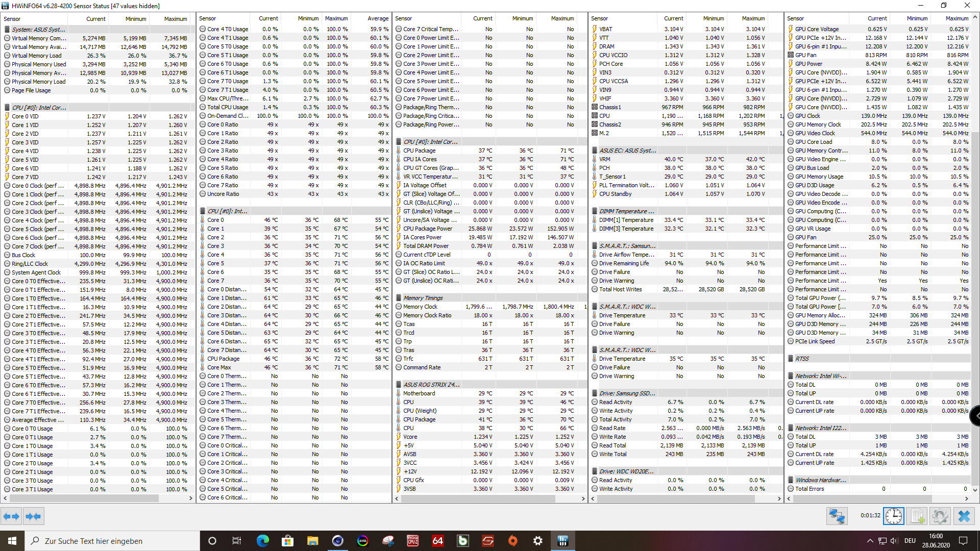Open the ROG CPU-Z taskbar icon
The image size is (980, 551).
coord(412,541)
